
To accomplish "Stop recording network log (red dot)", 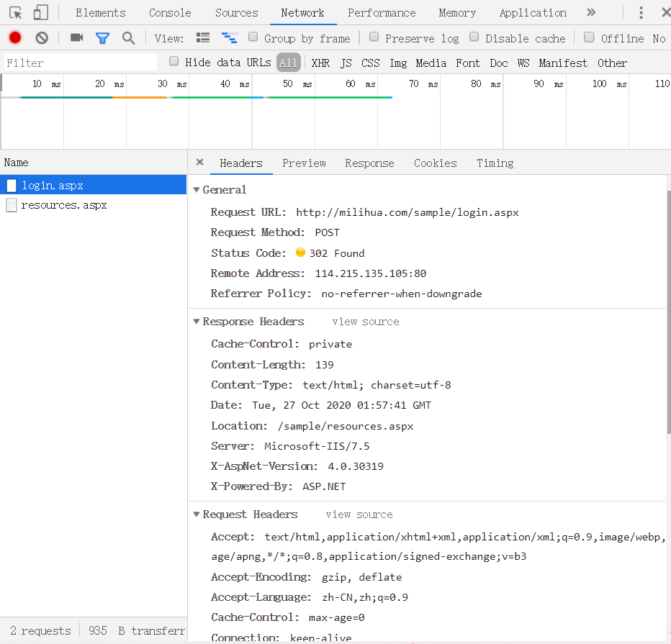I will pyautogui.click(x=15, y=38).
